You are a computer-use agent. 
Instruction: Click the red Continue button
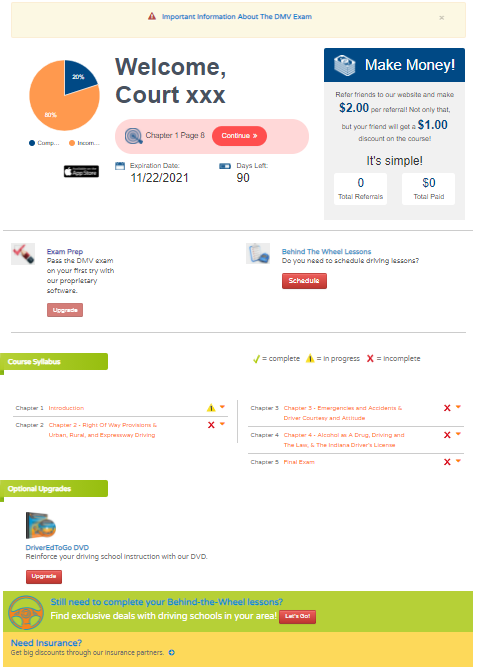[x=239, y=136]
